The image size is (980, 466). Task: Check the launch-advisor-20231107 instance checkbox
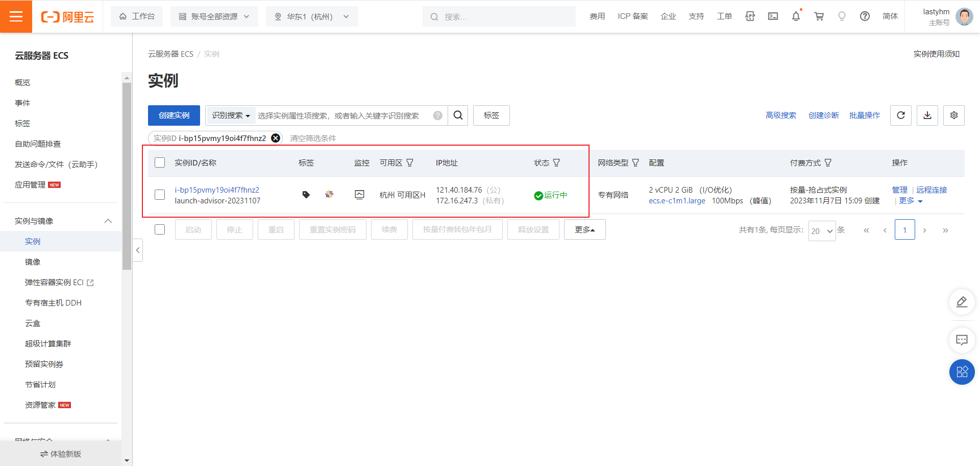pos(160,195)
